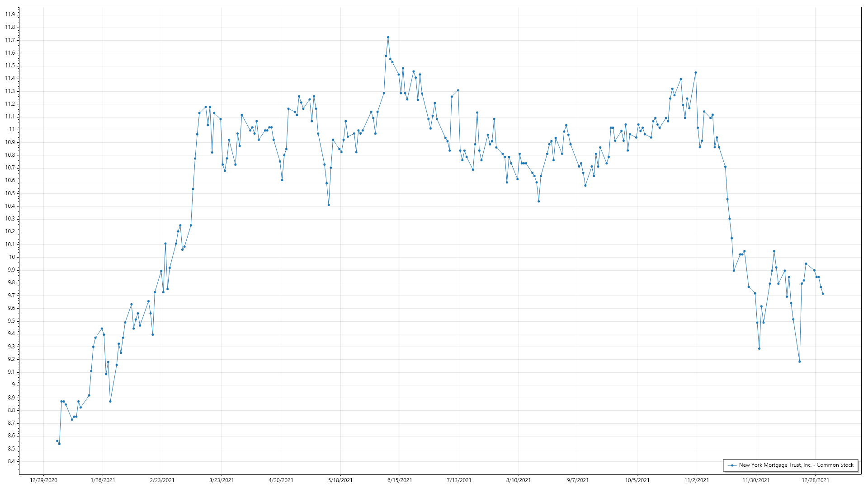The image size is (868, 488).
Task: Select the 11/2/2021 x-axis date label
Action: (697, 480)
